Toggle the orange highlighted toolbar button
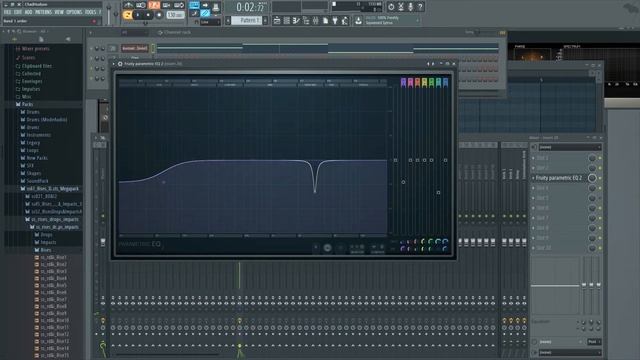The image size is (640, 360). [154, 5]
